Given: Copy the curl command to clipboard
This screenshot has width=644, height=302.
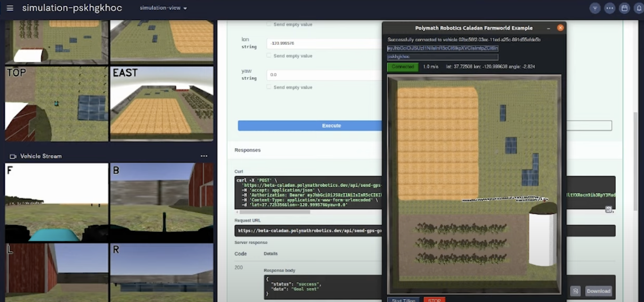Looking at the screenshot, I should click(x=608, y=209).
